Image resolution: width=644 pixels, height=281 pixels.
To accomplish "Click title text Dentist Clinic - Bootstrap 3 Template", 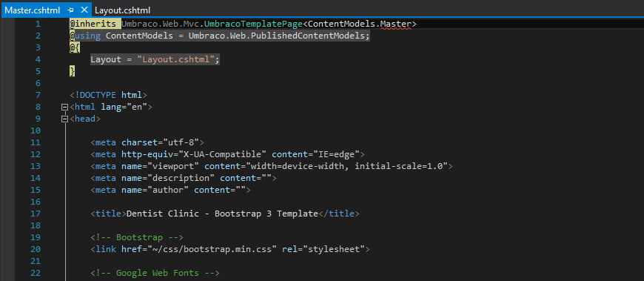I will click(222, 214).
